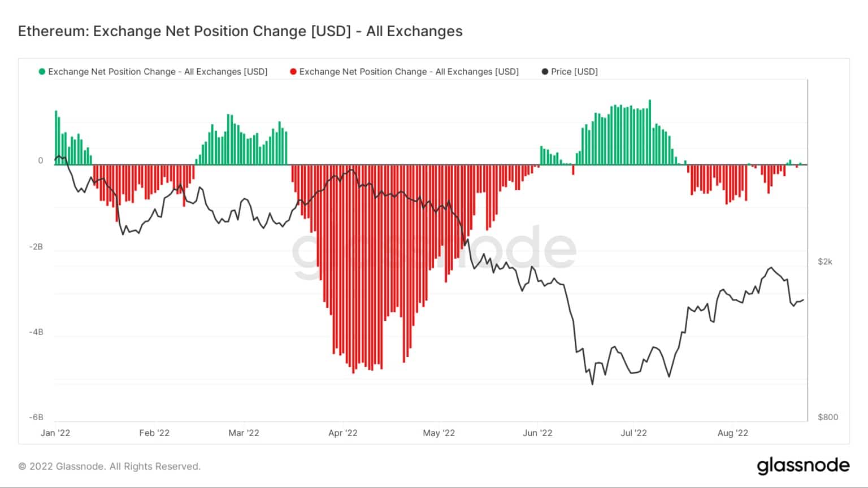Click the red legend dot for Net Position Change

click(293, 72)
